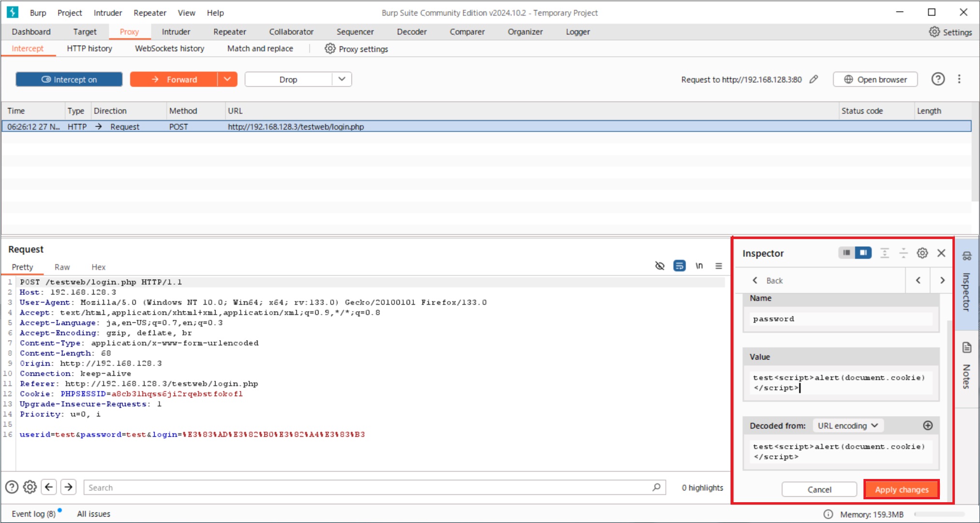Switch to the Decoder tab
The height and width of the screenshot is (523, 980).
pos(411,32)
